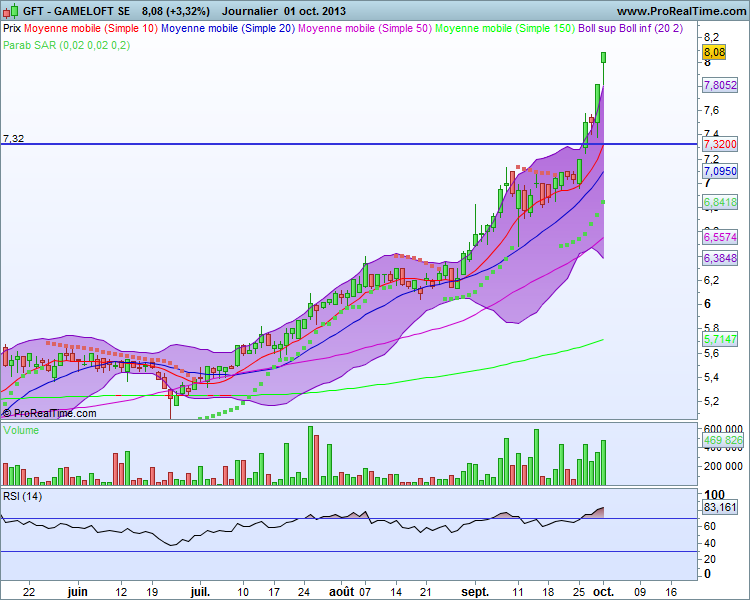Click the Volume panel label

click(x=21, y=430)
